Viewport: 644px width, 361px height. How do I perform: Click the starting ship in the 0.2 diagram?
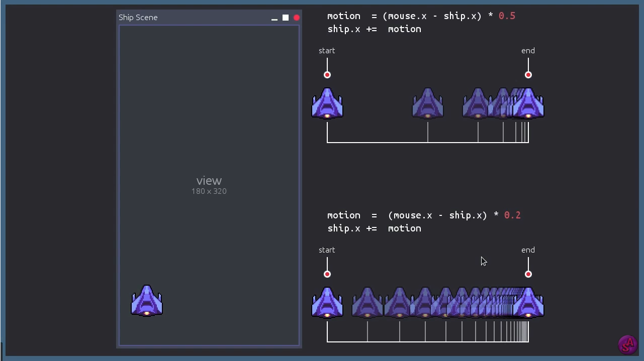coord(327,303)
